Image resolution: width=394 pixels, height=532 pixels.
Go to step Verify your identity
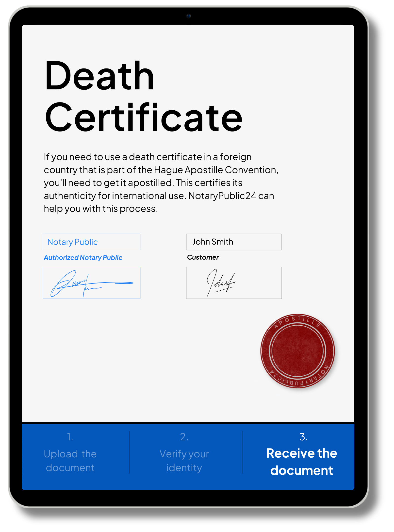(184, 461)
